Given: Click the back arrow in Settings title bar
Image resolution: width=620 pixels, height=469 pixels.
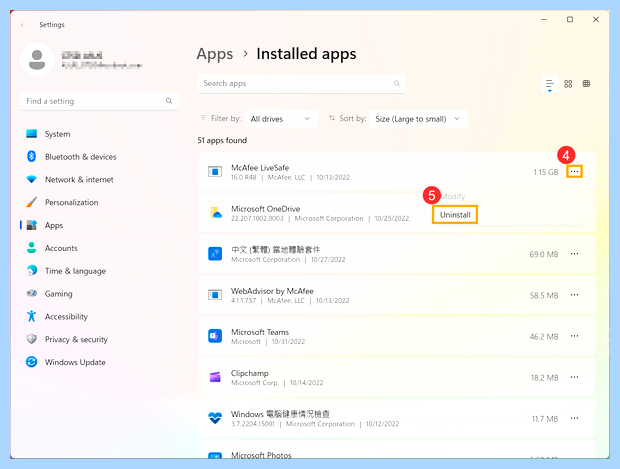Looking at the screenshot, I should [24, 25].
